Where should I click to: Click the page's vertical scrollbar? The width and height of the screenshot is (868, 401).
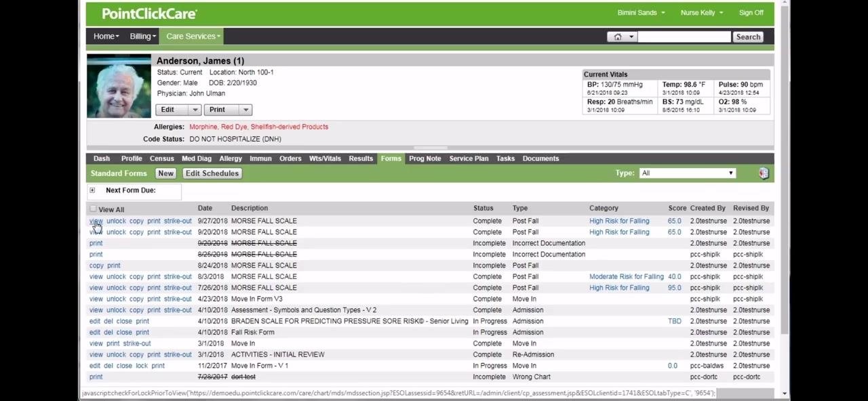(x=785, y=169)
